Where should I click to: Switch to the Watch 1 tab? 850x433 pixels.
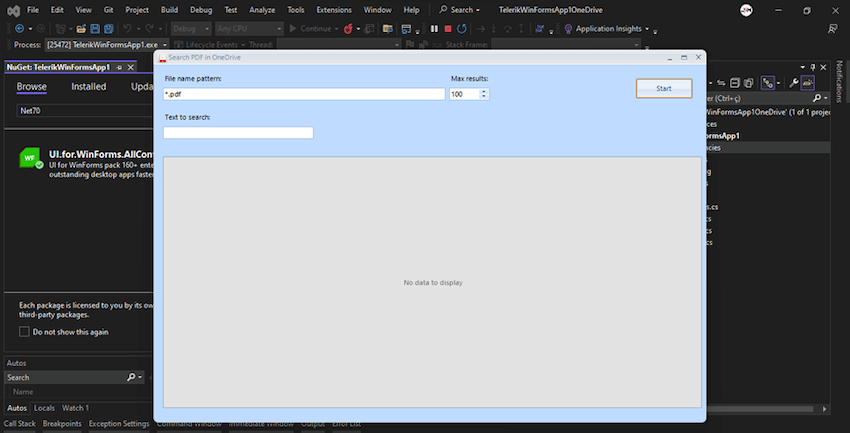coord(75,408)
